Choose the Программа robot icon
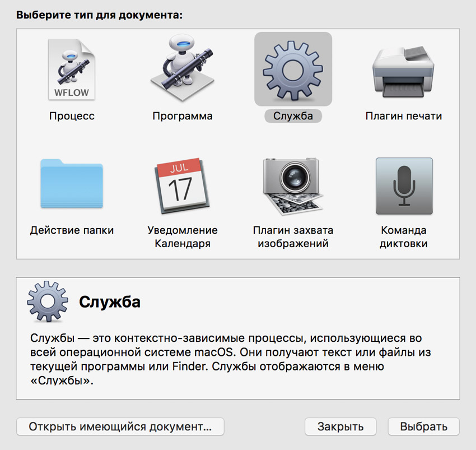 183,69
